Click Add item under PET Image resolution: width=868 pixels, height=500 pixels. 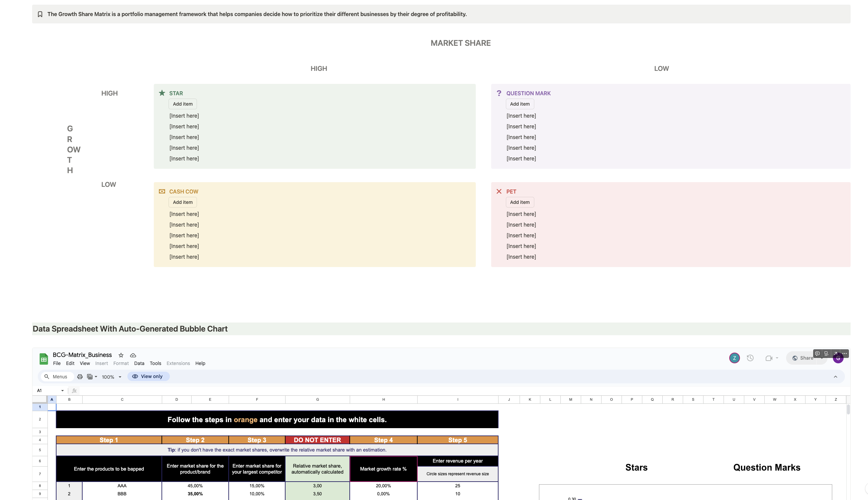(x=519, y=202)
